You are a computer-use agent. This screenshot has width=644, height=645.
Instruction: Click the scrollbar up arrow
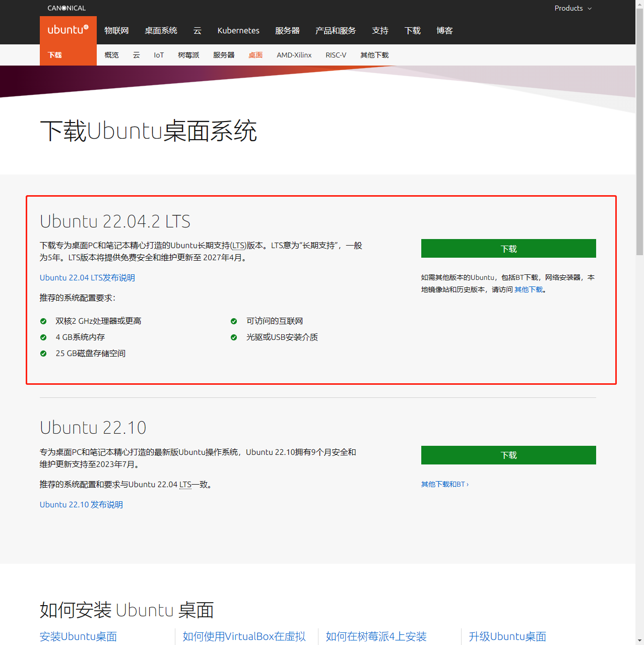click(639, 4)
